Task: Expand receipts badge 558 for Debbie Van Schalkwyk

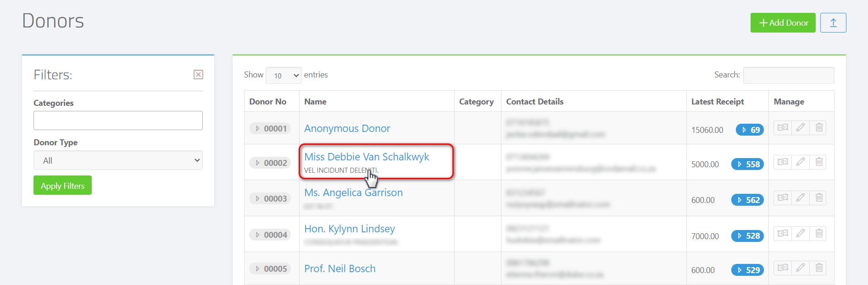Action: (x=747, y=164)
